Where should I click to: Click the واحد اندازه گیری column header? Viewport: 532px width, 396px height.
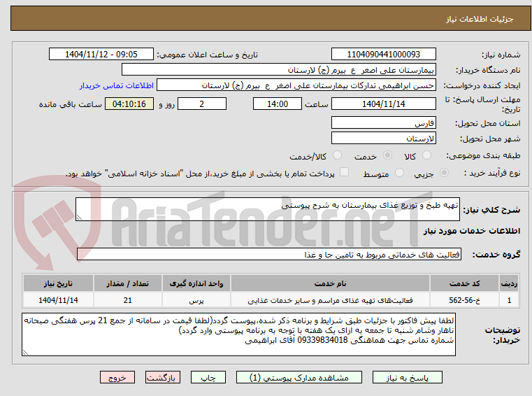click(x=196, y=283)
